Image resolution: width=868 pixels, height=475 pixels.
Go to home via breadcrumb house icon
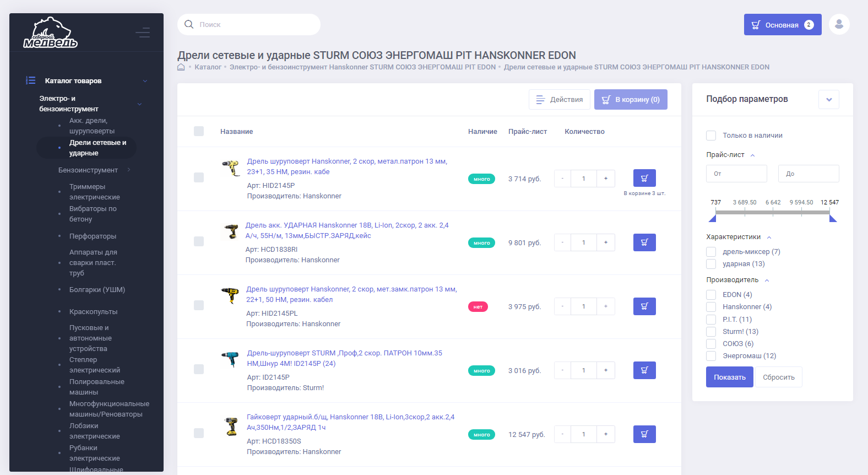point(181,67)
